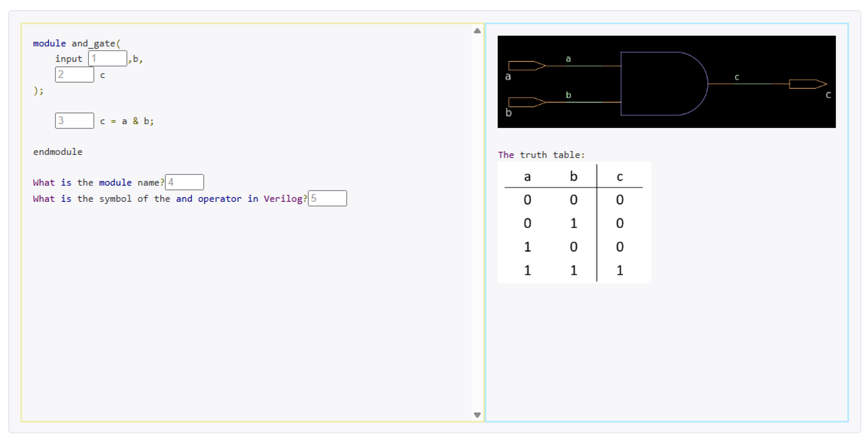Click the scroll up arrow in code panel
868x440 pixels.
point(477,31)
